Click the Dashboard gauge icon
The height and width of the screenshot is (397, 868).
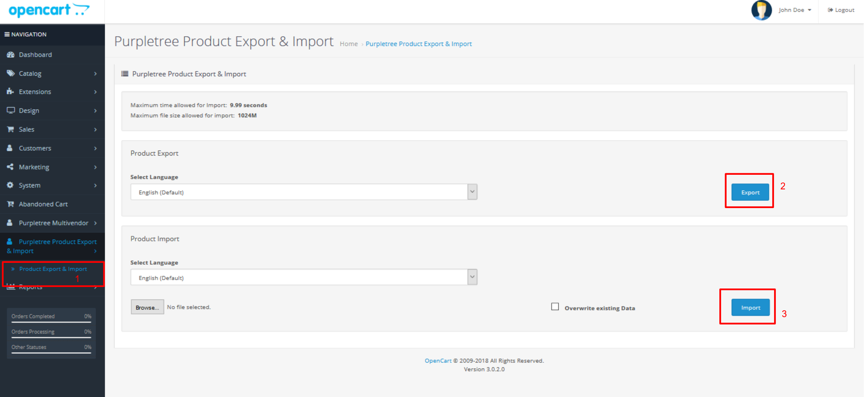(x=10, y=55)
